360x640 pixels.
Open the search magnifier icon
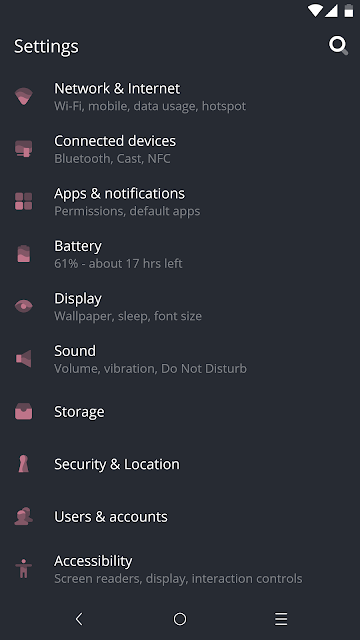[338, 46]
